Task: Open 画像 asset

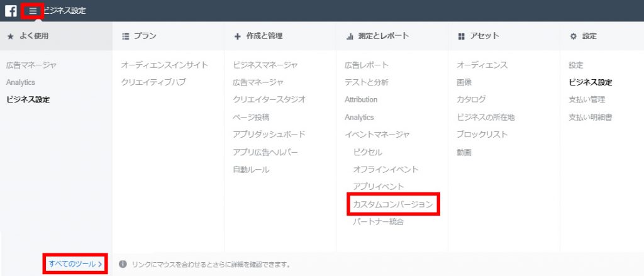Action: click(464, 82)
